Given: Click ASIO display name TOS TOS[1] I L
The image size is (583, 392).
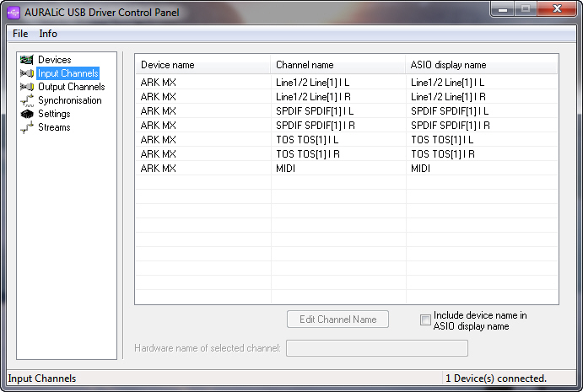Looking at the screenshot, I should (x=442, y=140).
